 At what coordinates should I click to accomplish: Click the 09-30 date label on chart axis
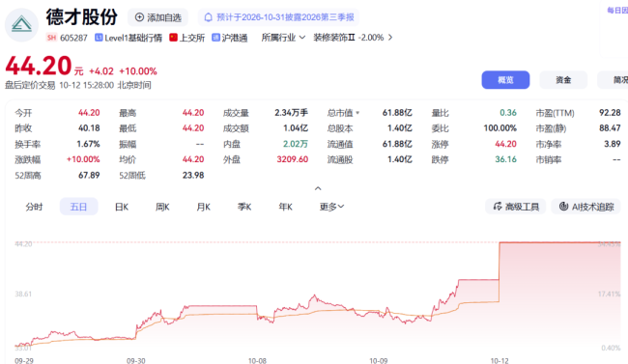tap(136, 360)
